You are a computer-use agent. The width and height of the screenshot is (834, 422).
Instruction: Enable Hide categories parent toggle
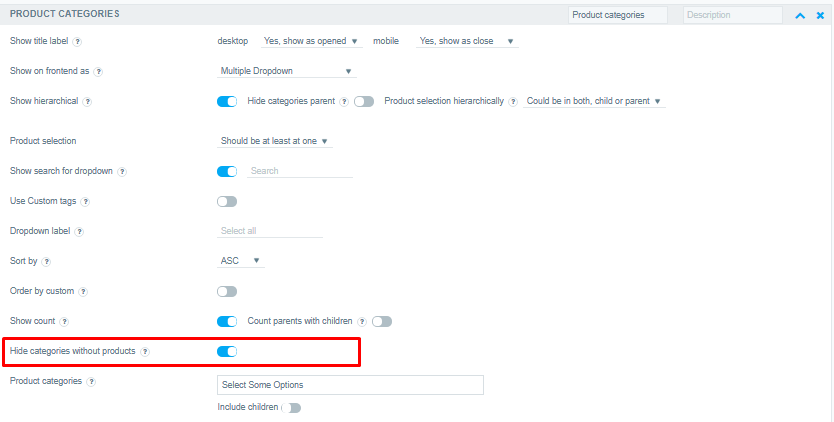point(364,101)
